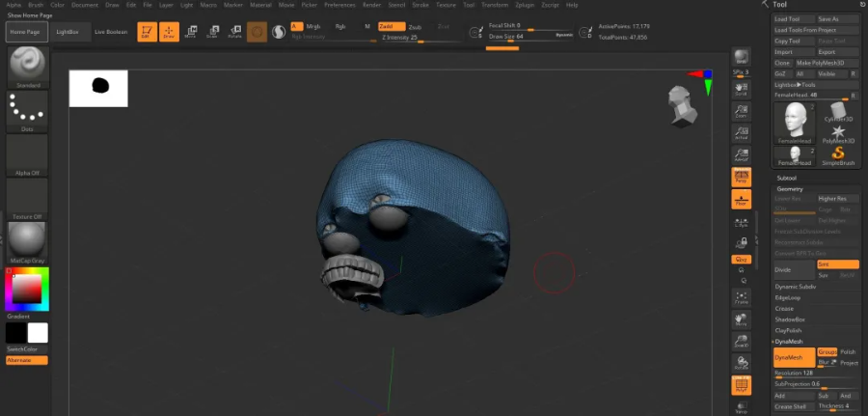Open the Render menu

tap(371, 5)
